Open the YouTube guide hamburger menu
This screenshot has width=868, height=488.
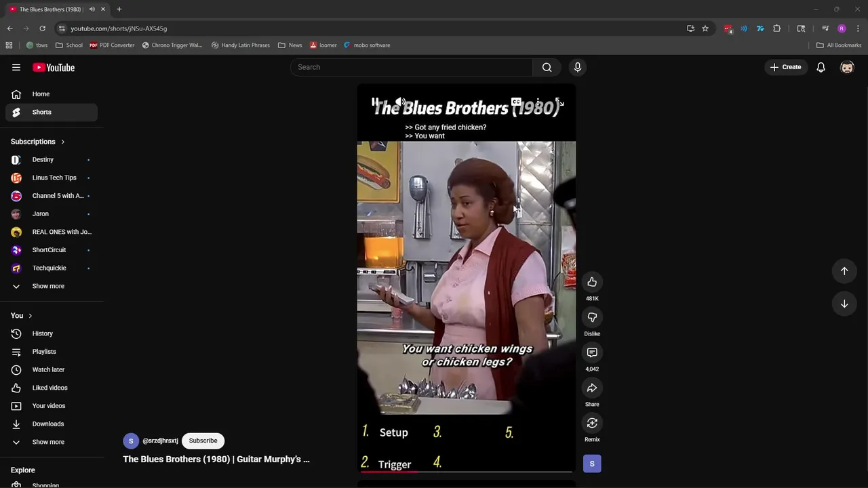16,67
